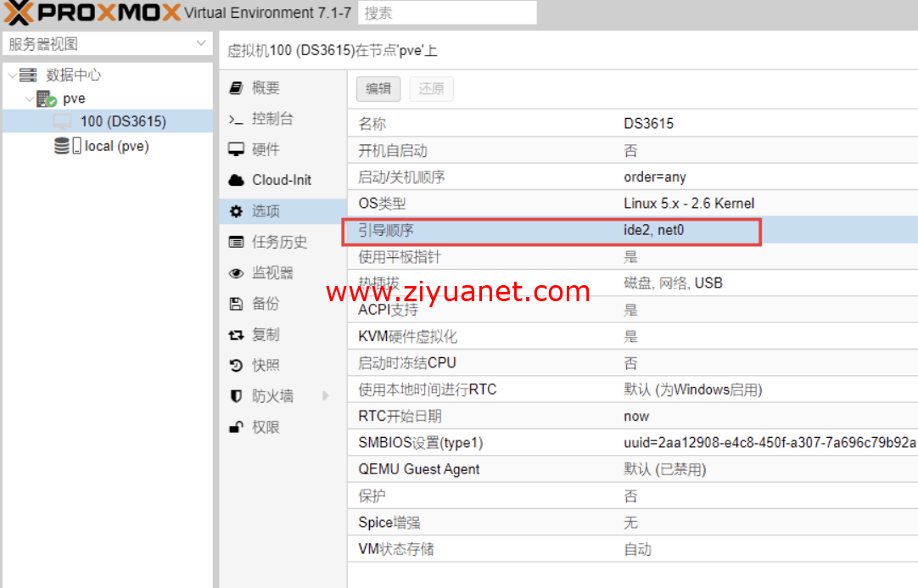The width and height of the screenshot is (918, 588).
Task: Open the 防火墙 firewall section
Action: 283,396
